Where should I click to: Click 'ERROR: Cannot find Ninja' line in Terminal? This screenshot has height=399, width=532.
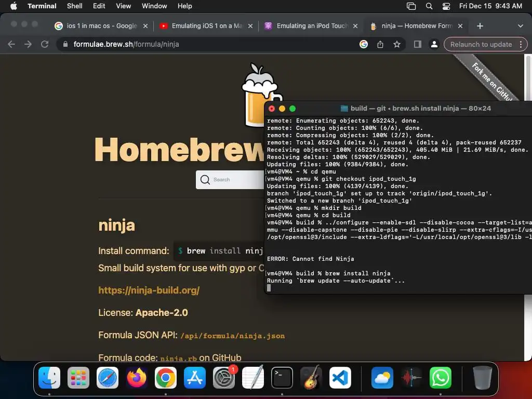pos(311,259)
